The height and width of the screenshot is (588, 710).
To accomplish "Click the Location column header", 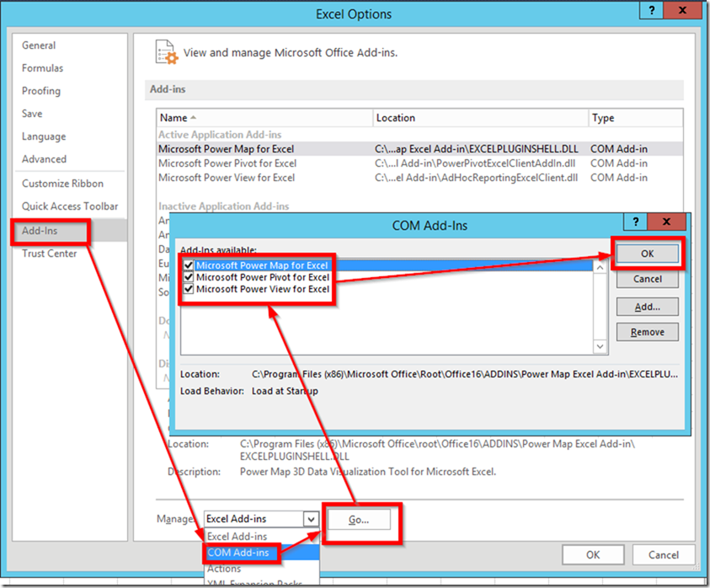I will [481, 118].
